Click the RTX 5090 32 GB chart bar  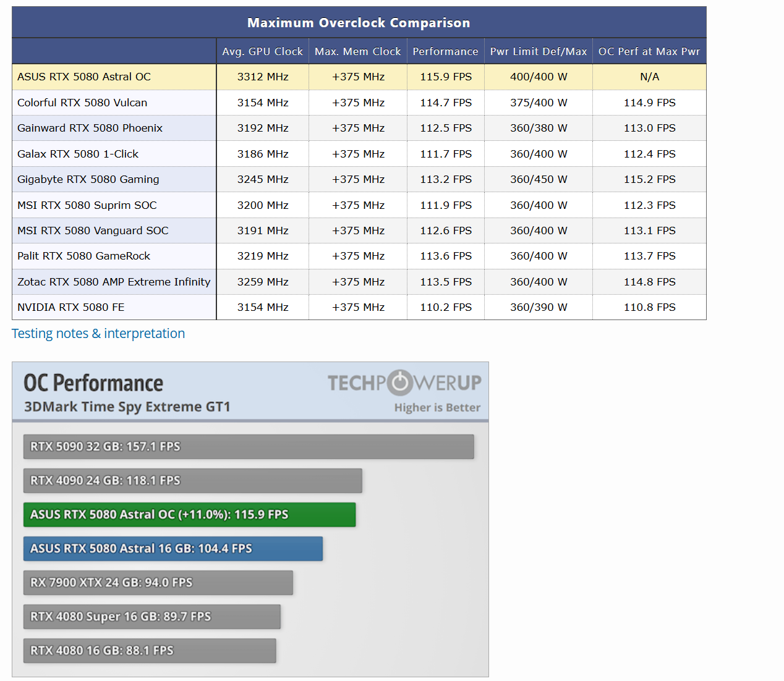(248, 447)
